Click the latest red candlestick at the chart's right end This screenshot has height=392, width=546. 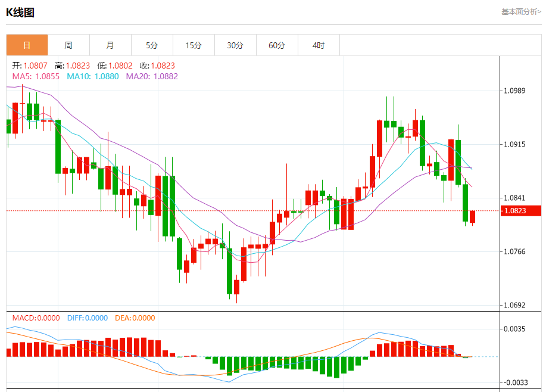click(x=473, y=217)
